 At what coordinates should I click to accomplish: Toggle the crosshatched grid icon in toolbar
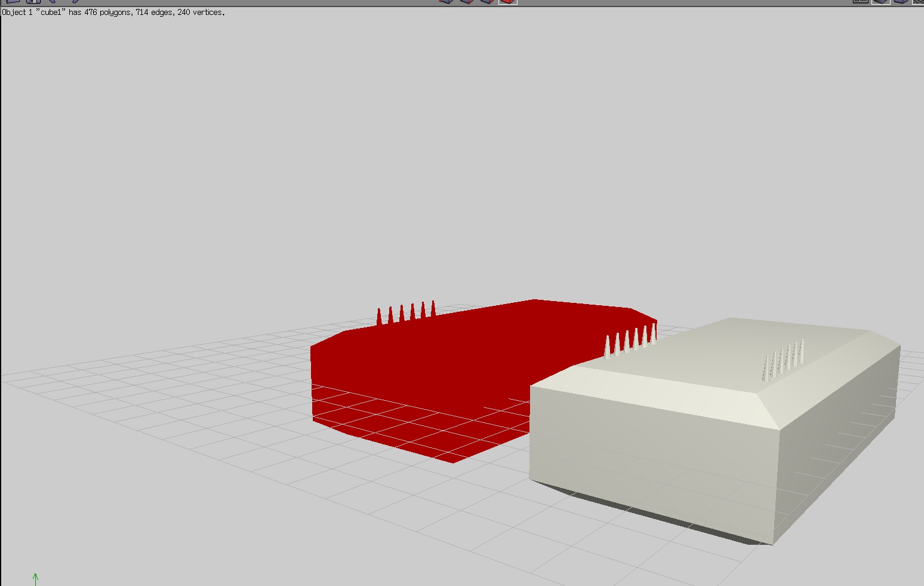(919, 2)
